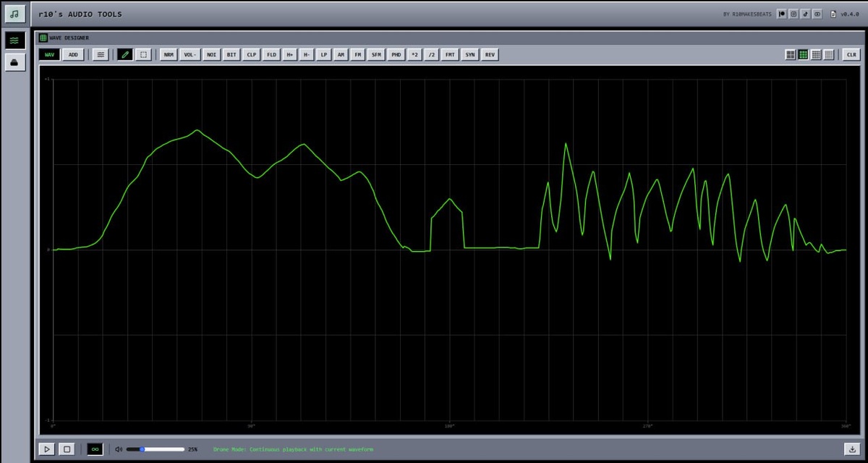Select the dashed rectangle selection tool
Screen dimensions: 868x463
(x=143, y=54)
